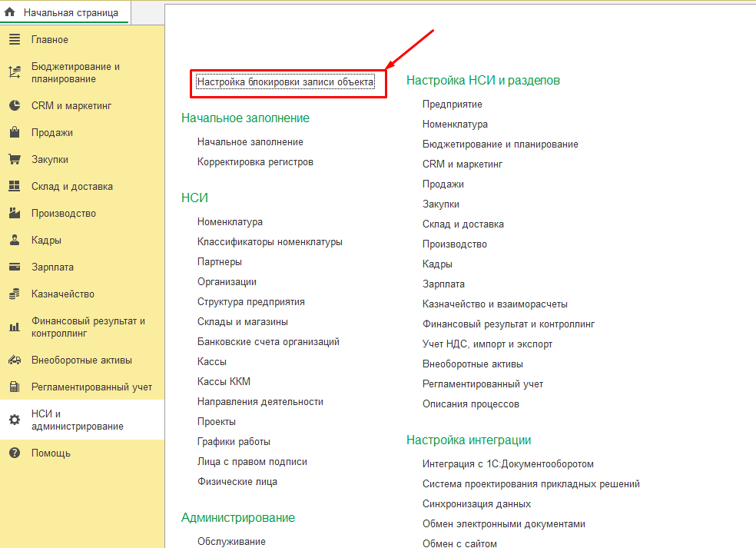Open Учет НДС, импорт и экспорт
The image size is (756, 548).
click(x=487, y=344)
